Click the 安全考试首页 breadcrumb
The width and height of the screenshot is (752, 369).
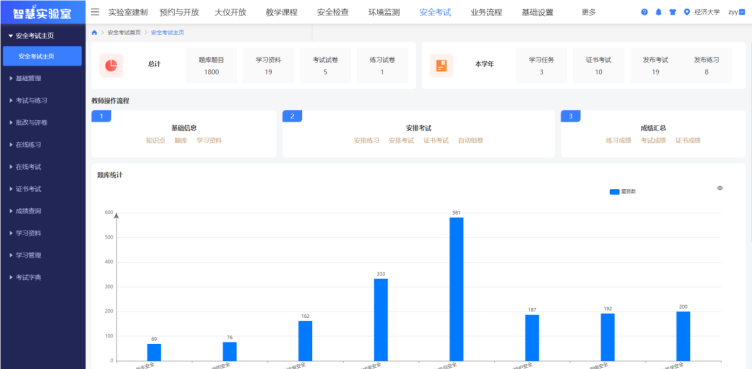click(124, 33)
